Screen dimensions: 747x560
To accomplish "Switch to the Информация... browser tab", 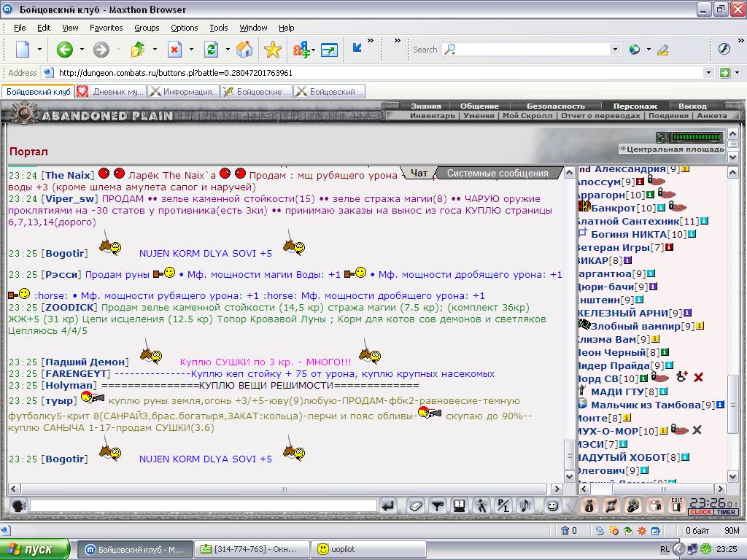I will [183, 91].
